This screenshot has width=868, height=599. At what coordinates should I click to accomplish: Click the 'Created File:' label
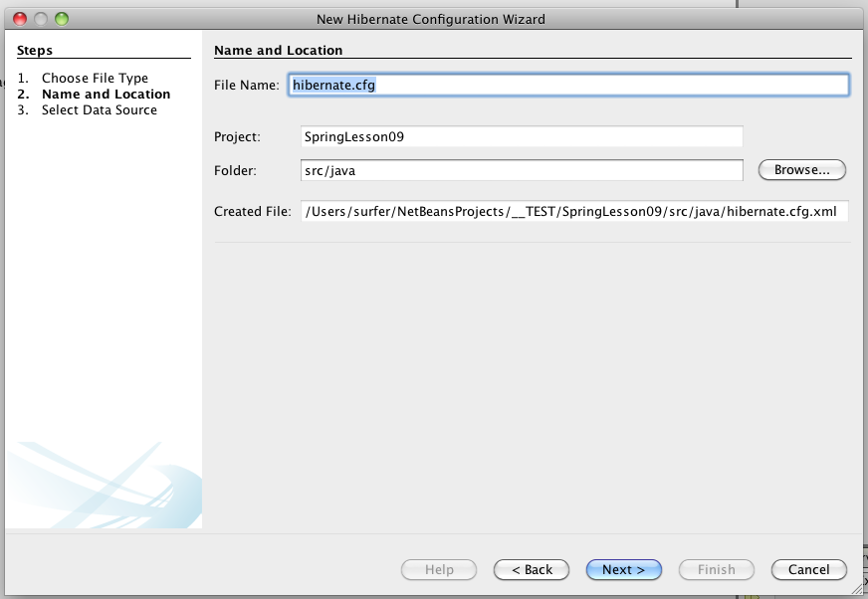252,211
